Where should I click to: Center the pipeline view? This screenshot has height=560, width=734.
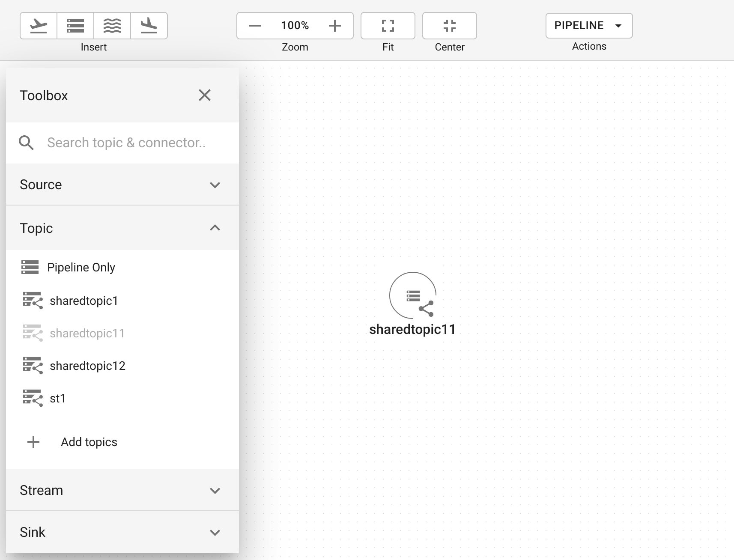[450, 26]
